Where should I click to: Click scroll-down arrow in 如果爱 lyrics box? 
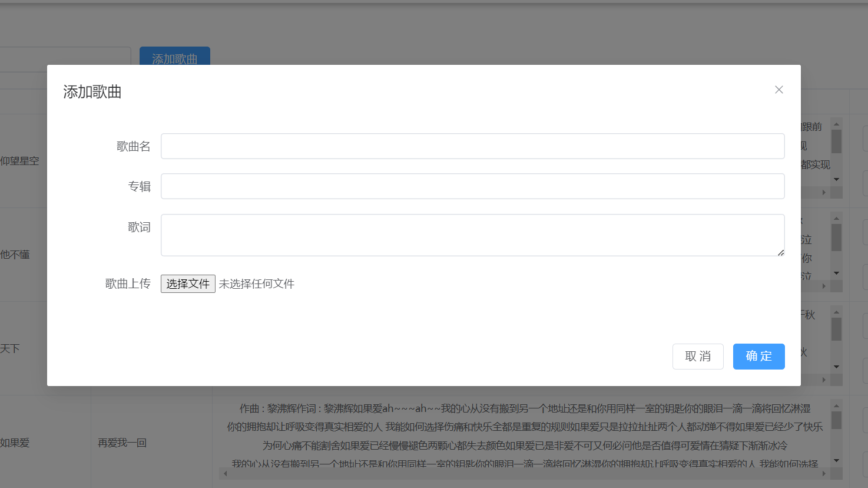click(836, 461)
